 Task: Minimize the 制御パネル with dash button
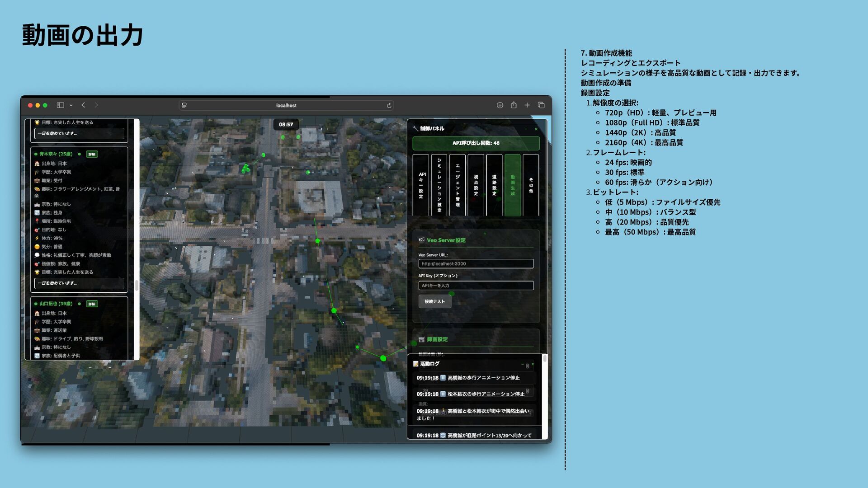point(526,129)
